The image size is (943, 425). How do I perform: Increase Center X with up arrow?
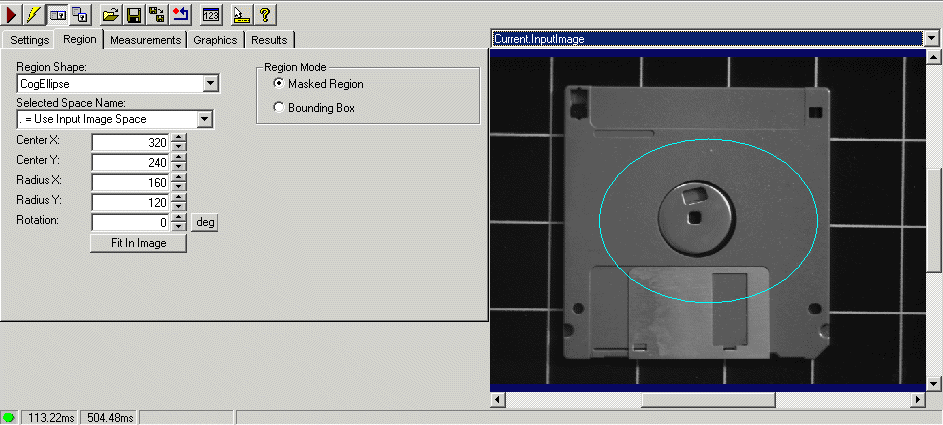pos(179,138)
